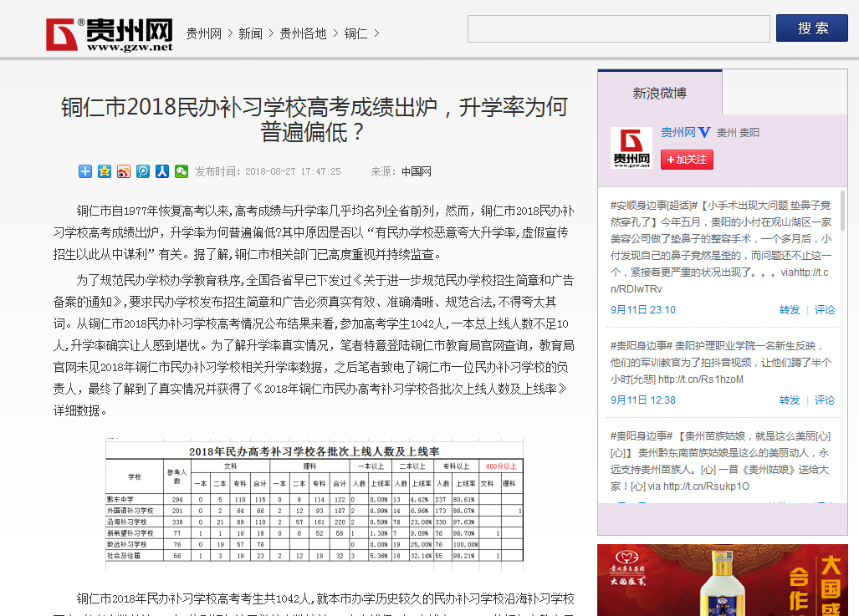Click the exam results table image
Image resolution: width=859 pixels, height=616 pixels.
click(314, 503)
